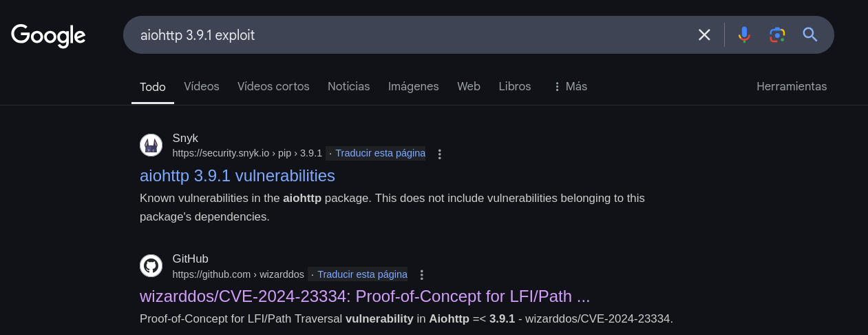The width and height of the screenshot is (868, 335).
Task: Switch to the Imágenes tab
Action: (x=414, y=87)
